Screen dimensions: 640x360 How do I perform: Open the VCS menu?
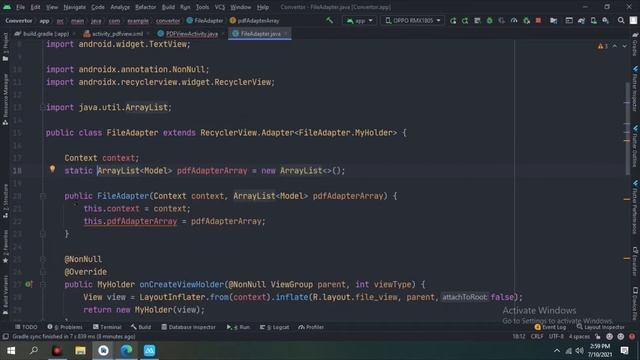pyautogui.click(x=220, y=7)
